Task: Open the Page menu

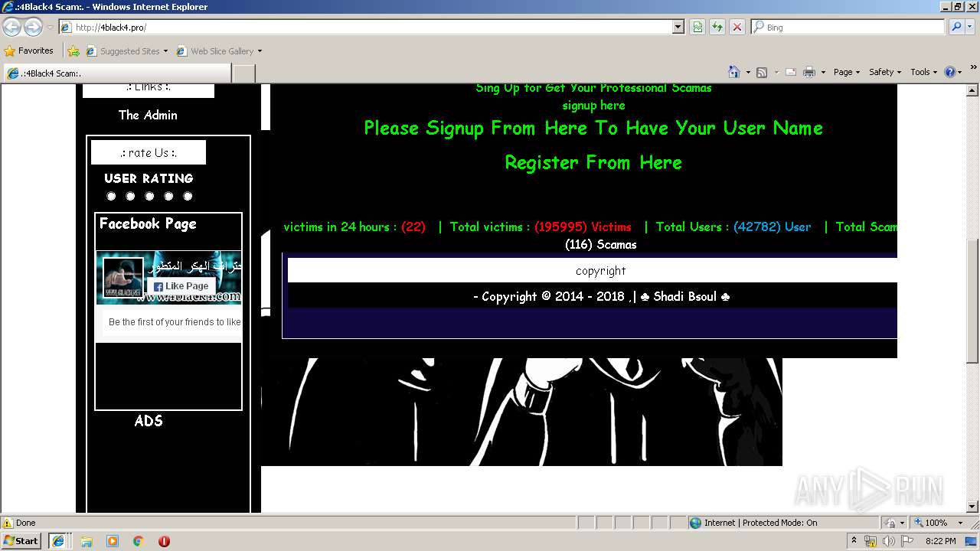Action: pyautogui.click(x=847, y=72)
